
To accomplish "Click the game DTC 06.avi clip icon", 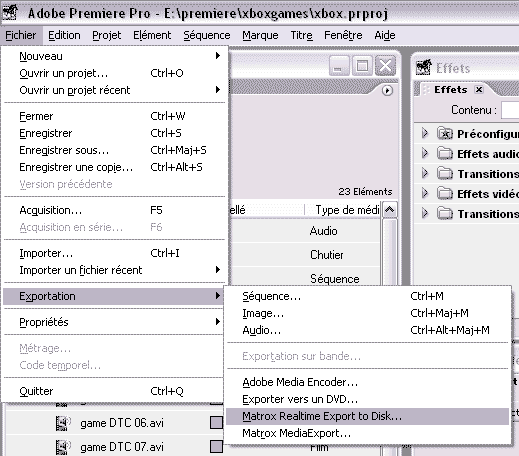I will click(x=63, y=423).
